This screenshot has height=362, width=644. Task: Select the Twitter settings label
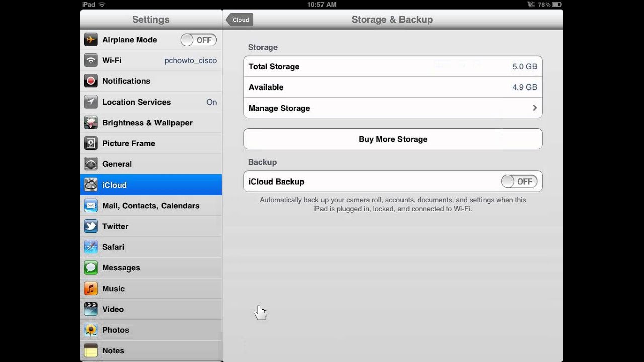pos(115,226)
